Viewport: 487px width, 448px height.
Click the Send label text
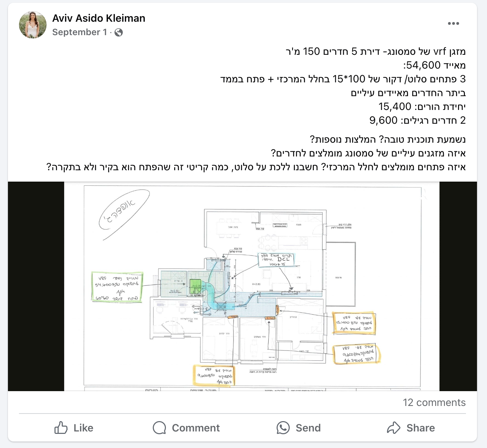point(308,428)
